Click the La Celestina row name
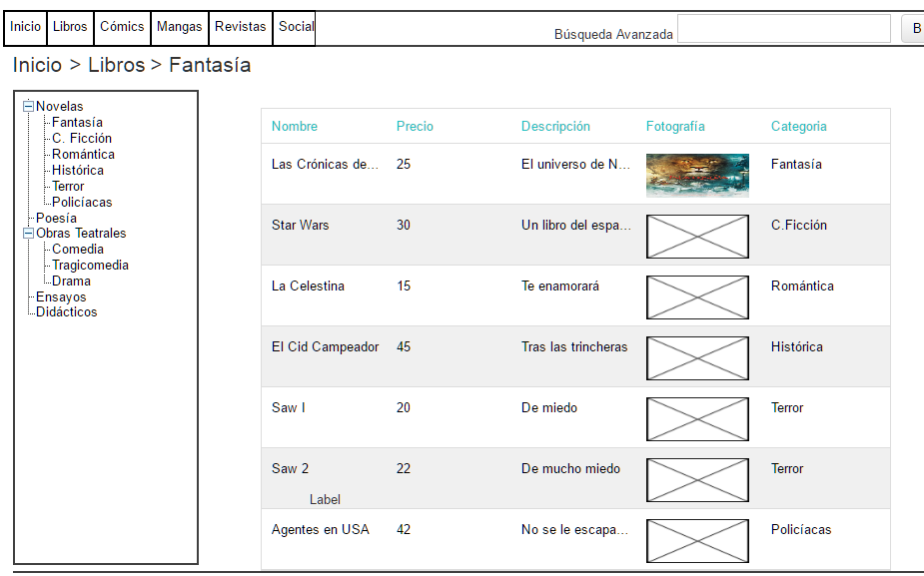 309,287
